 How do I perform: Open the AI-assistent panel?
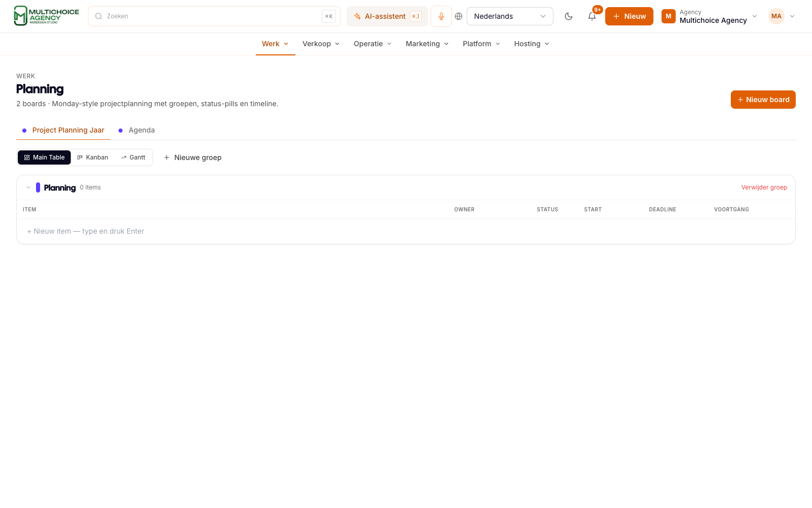pos(387,16)
